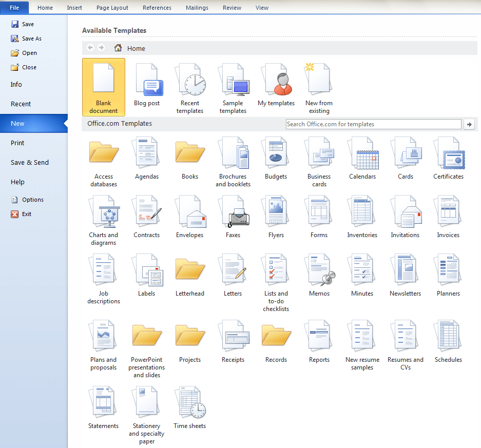
Task: Switch to the Mailings ribbon tab
Action: 197,8
